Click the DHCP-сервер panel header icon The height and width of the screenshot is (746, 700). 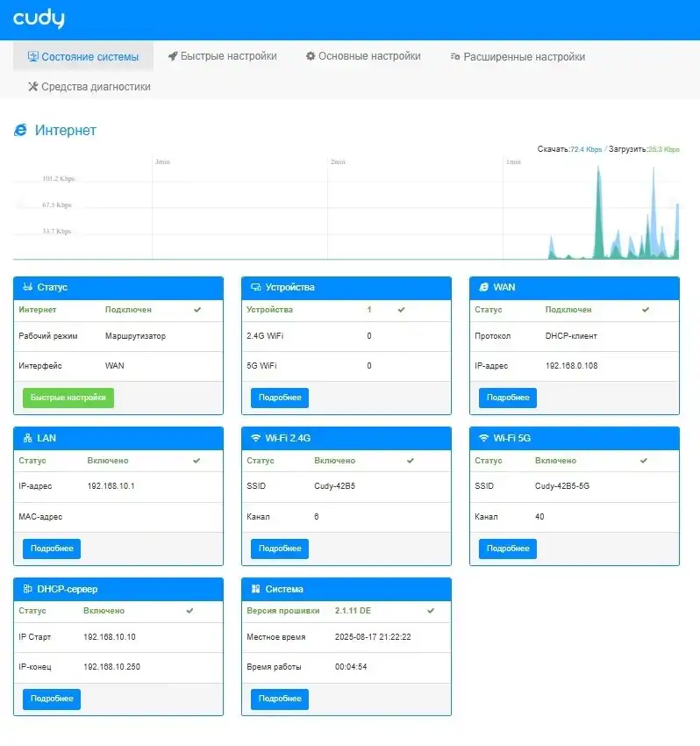27,589
